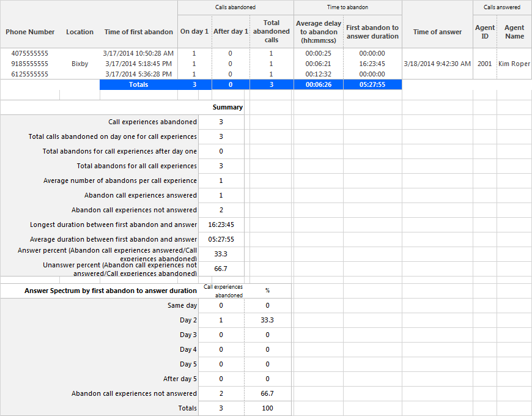Select the Agent ID column header
Screen dimensions: 532x416
pyautogui.click(x=485, y=32)
